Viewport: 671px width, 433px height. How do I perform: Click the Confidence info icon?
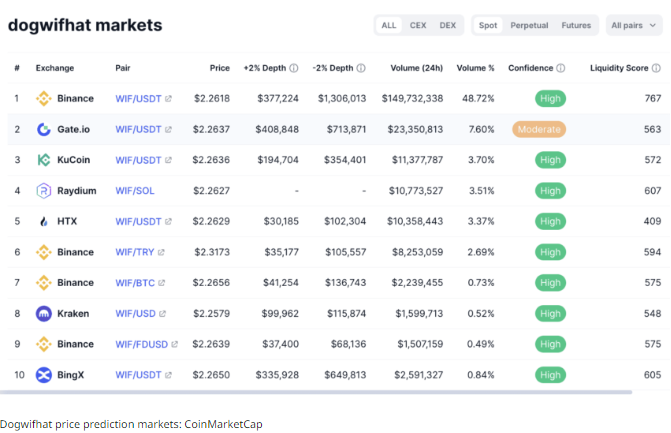tap(560, 68)
